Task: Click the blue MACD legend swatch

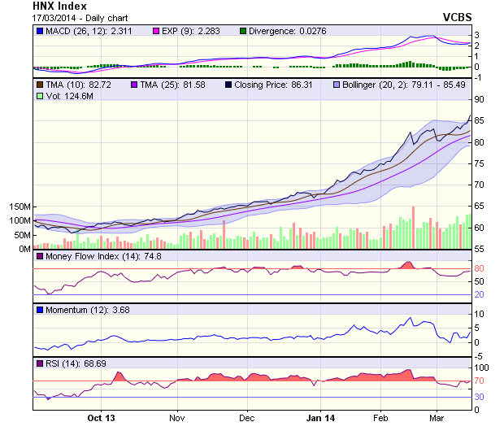Action: coord(40,31)
